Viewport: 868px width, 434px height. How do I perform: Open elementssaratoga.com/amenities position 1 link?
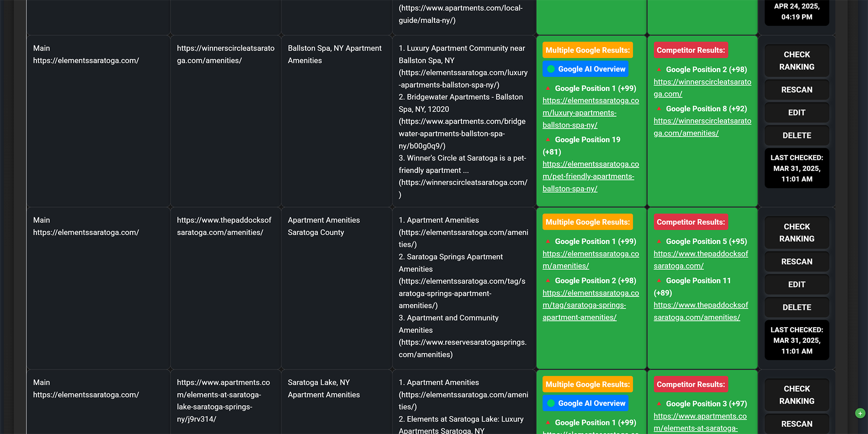[590, 260]
